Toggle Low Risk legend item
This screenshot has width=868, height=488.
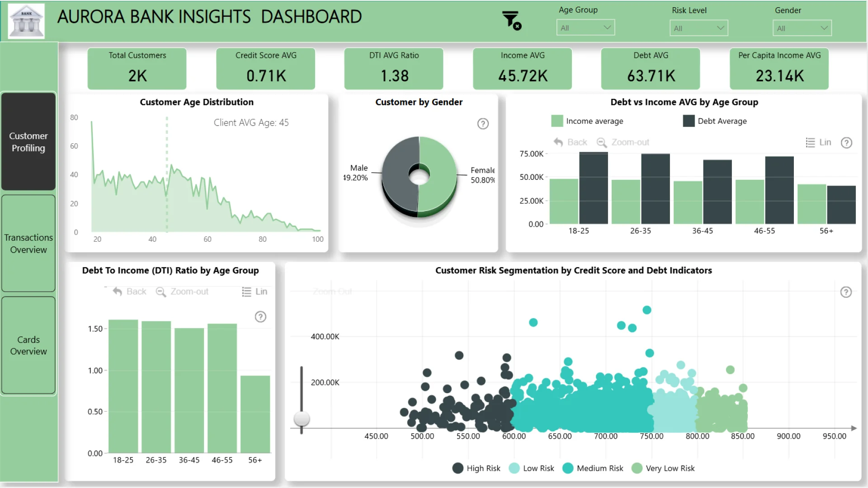coord(532,468)
